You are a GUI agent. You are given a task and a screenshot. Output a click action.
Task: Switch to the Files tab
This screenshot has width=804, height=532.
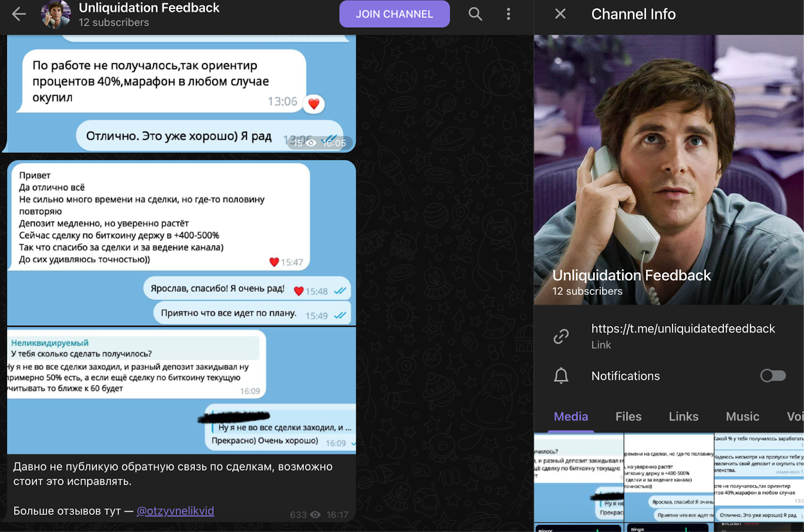pyautogui.click(x=628, y=416)
